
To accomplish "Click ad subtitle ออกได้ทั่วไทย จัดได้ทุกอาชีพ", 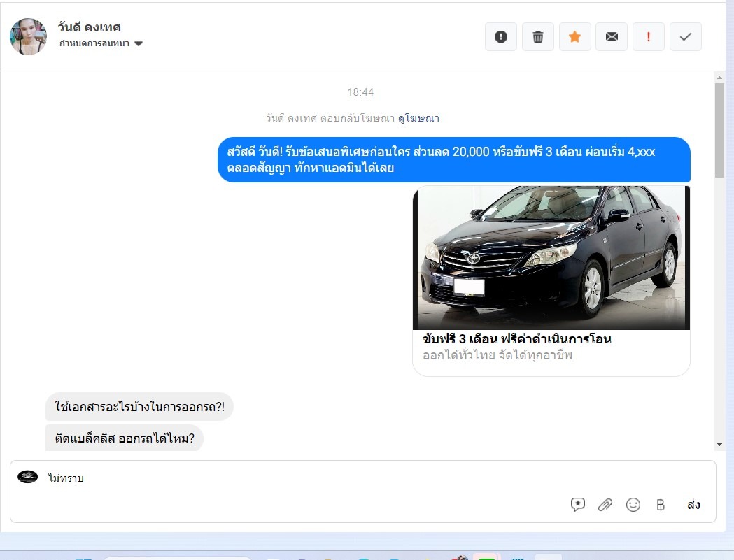I will pyautogui.click(x=497, y=356).
